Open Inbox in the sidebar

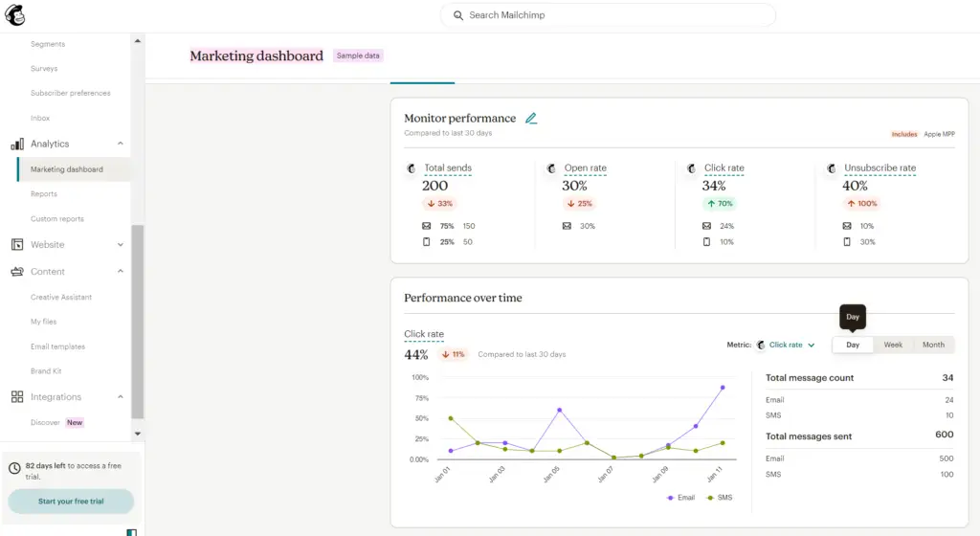[40, 118]
